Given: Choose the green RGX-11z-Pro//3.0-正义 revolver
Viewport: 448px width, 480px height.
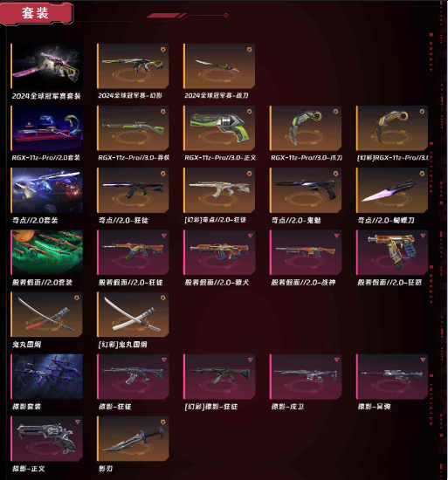Looking at the screenshot, I should click(219, 128).
